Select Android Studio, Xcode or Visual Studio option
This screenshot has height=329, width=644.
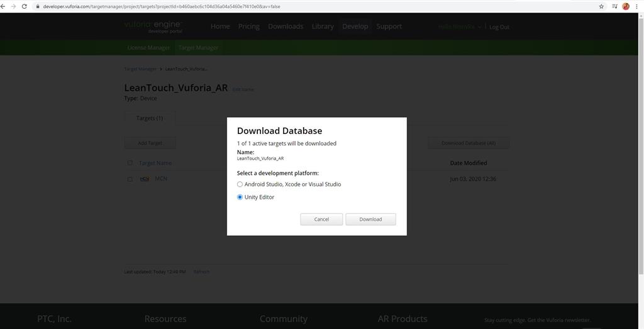click(x=240, y=184)
